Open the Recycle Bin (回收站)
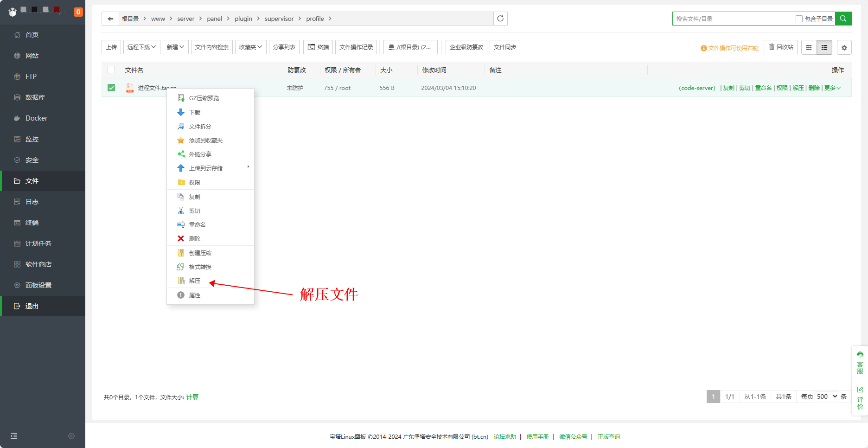 (781, 47)
